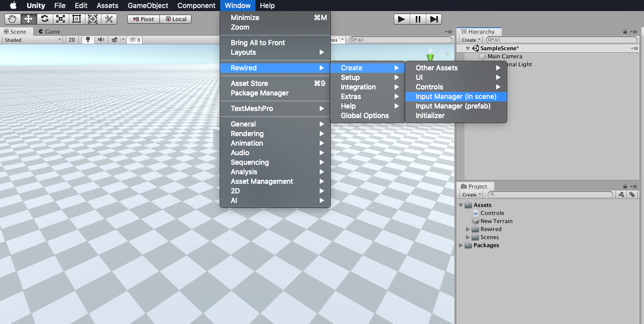Expand the Packages folder arrow
Image resolution: width=644 pixels, height=324 pixels.
tap(461, 245)
